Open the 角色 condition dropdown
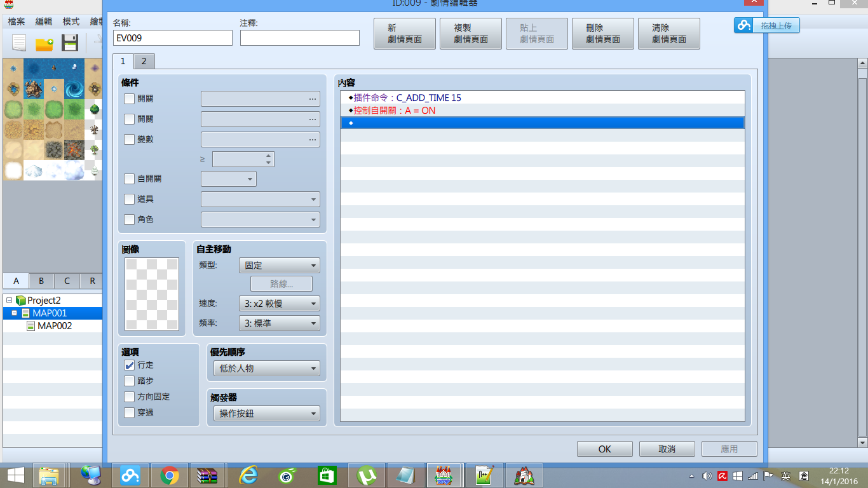Image resolution: width=868 pixels, height=488 pixels. point(261,220)
